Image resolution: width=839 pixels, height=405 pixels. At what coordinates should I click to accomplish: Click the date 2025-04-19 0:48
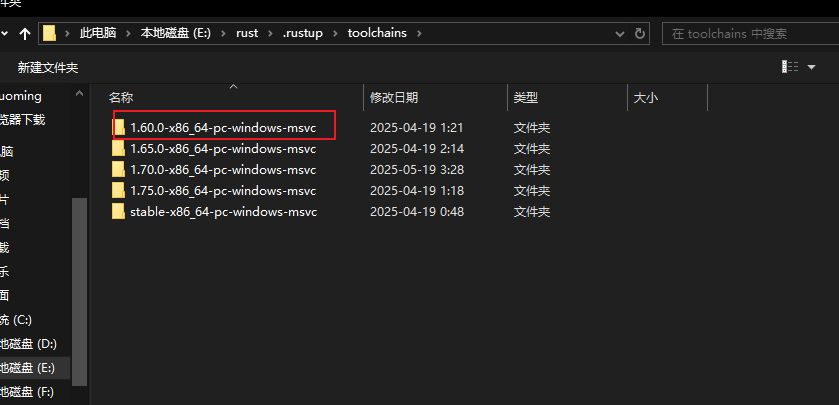417,212
